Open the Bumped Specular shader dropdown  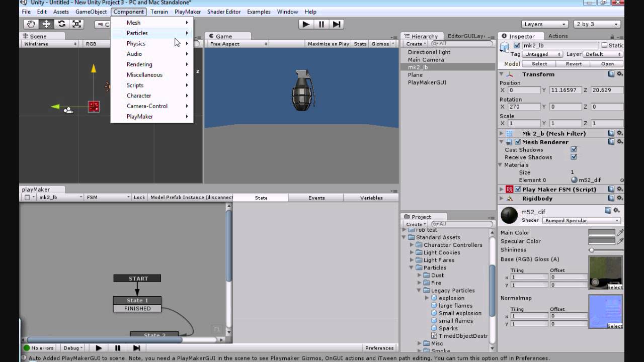coord(582,220)
